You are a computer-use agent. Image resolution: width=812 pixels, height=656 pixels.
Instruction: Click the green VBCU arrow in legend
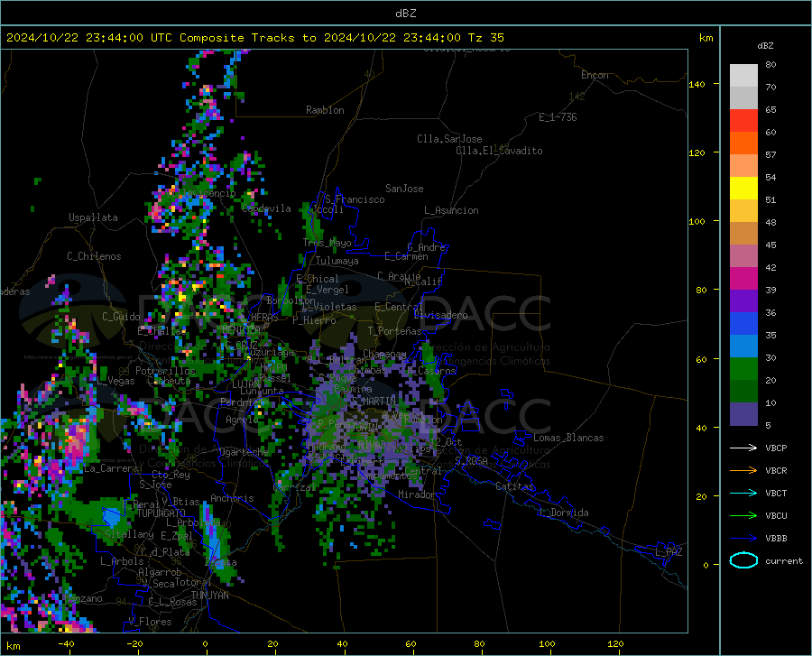point(743,516)
